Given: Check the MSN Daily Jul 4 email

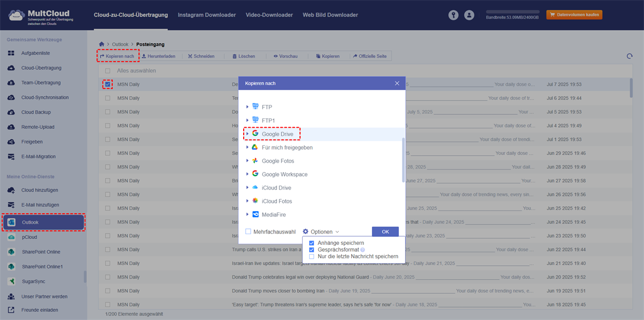Looking at the screenshot, I should [108, 125].
